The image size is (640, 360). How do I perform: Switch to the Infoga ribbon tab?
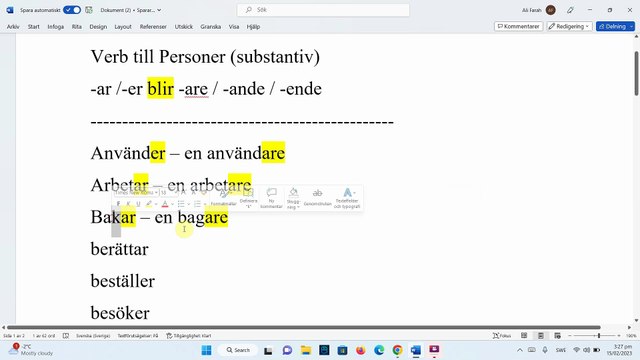click(x=56, y=27)
